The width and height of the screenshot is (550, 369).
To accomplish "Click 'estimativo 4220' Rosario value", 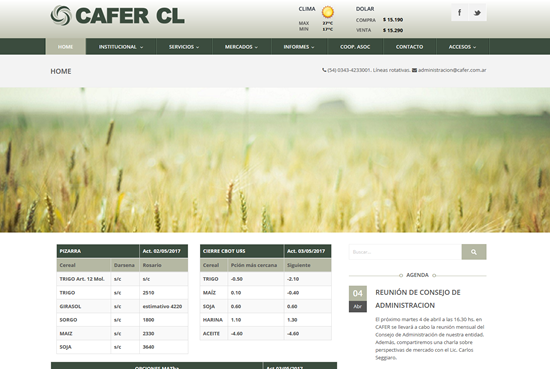I will click(162, 306).
